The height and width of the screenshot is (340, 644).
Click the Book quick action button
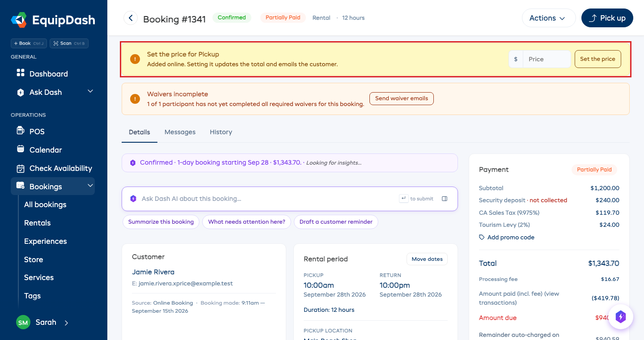[29, 43]
